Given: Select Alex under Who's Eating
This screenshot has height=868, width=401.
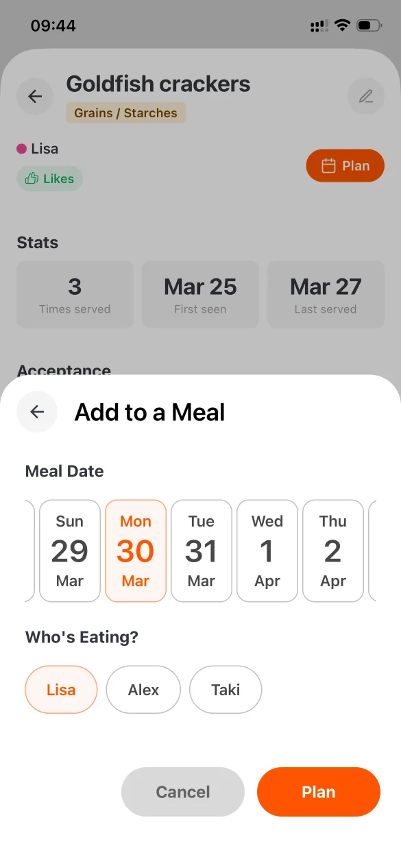Looking at the screenshot, I should (x=143, y=690).
